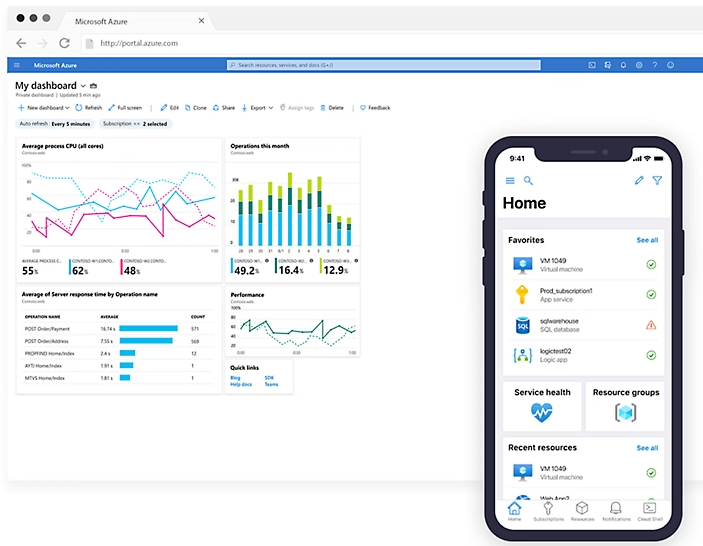The height and width of the screenshot is (546, 703).
Task: Select the MTVS Home/Index row
Action: (117, 378)
